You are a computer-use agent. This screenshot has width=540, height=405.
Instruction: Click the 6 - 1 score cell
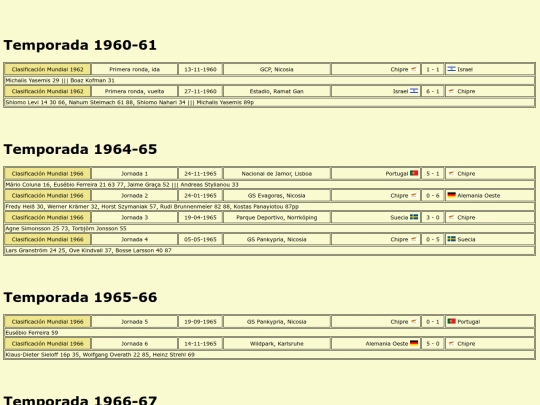click(x=433, y=91)
